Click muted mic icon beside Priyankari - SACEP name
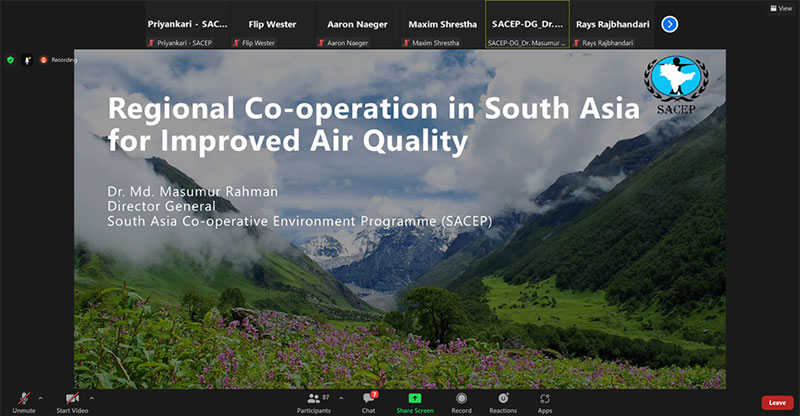Image resolution: width=800 pixels, height=416 pixels. point(151,43)
